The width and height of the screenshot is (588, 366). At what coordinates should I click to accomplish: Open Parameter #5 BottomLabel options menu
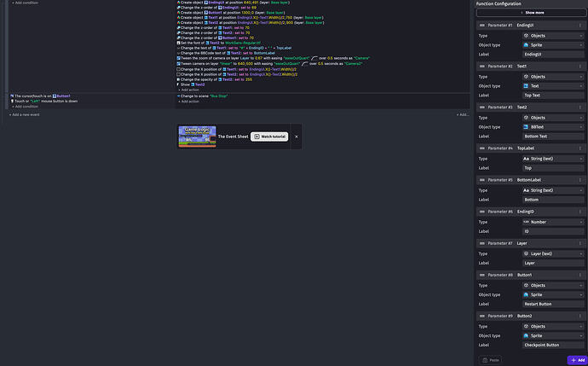point(579,180)
